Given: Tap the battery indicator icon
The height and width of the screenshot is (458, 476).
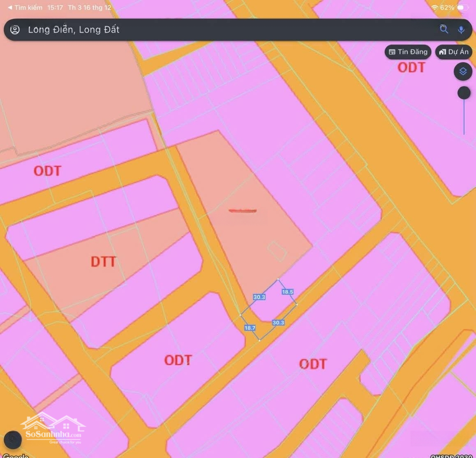Looking at the screenshot, I should click(463, 7).
